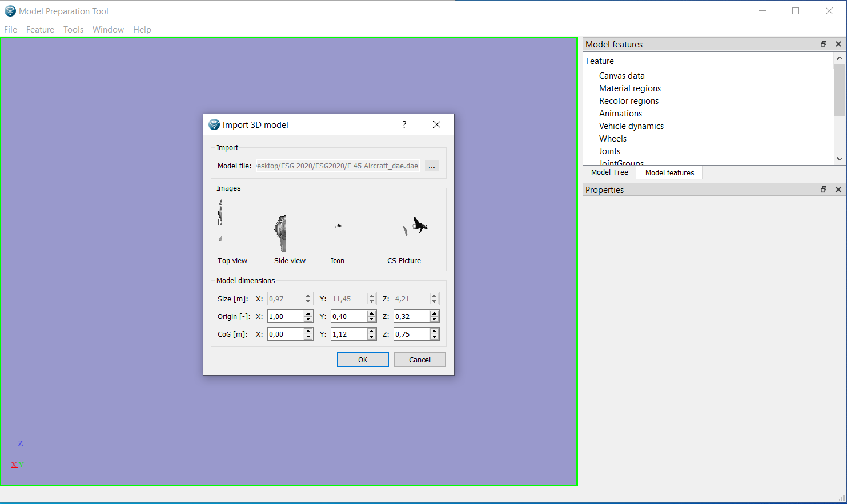
Task: Click feature list scrollbar down arrow
Action: [x=840, y=159]
